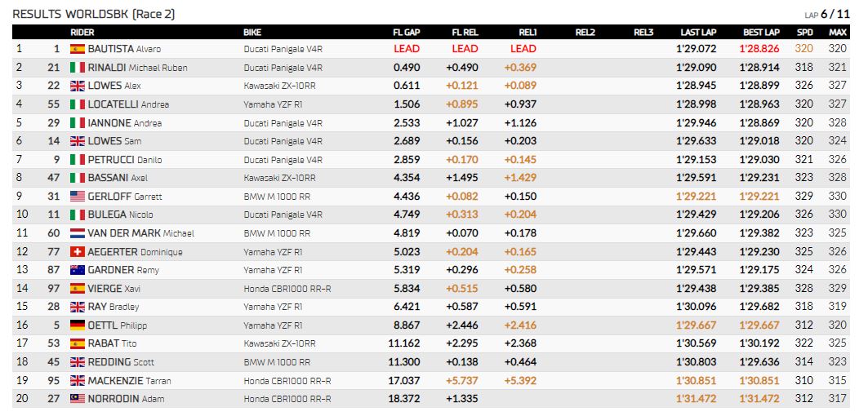This screenshot has width=868, height=416.
Task: Click Bautista's red best lap time 1'28.826
Action: 759,49
